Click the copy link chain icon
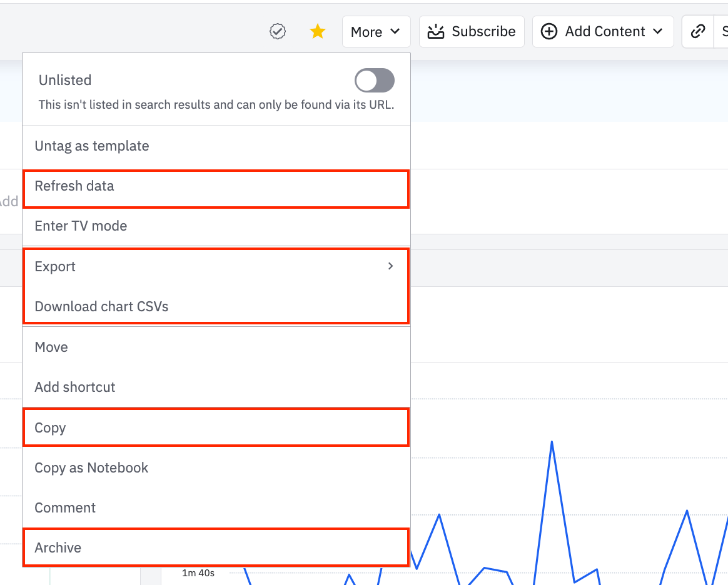This screenshot has width=728, height=585. [x=698, y=31]
